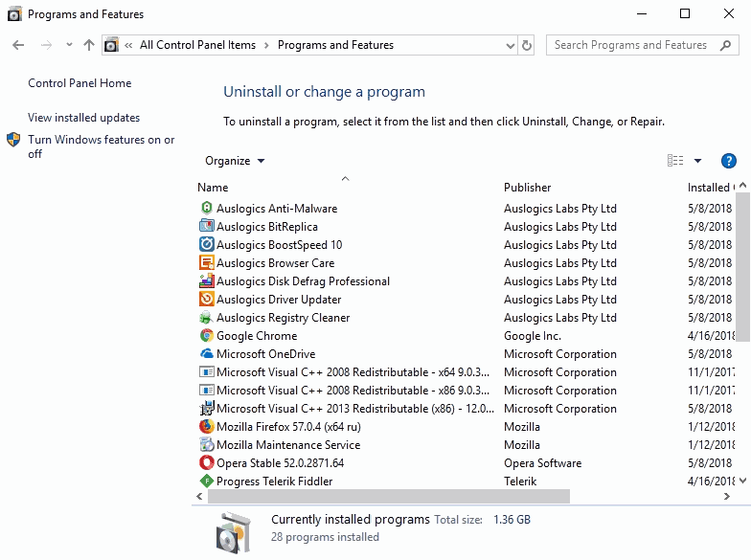Click the Windows features shield icon
The height and width of the screenshot is (560, 751).
tap(13, 140)
